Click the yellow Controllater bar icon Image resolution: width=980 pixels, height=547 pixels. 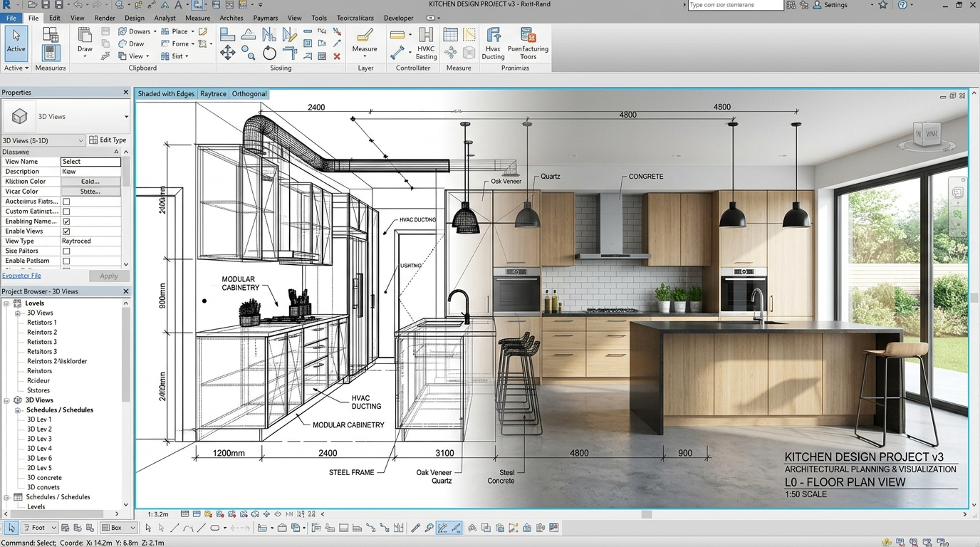click(397, 34)
